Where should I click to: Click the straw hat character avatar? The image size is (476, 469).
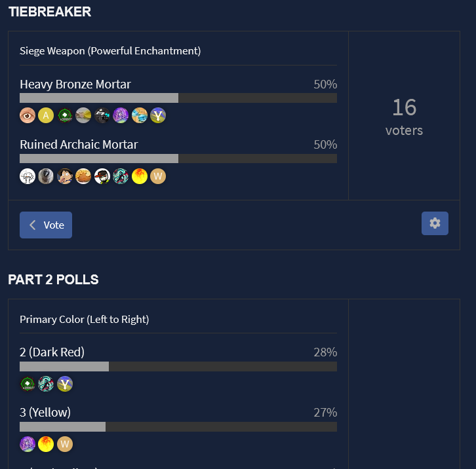[64, 176]
